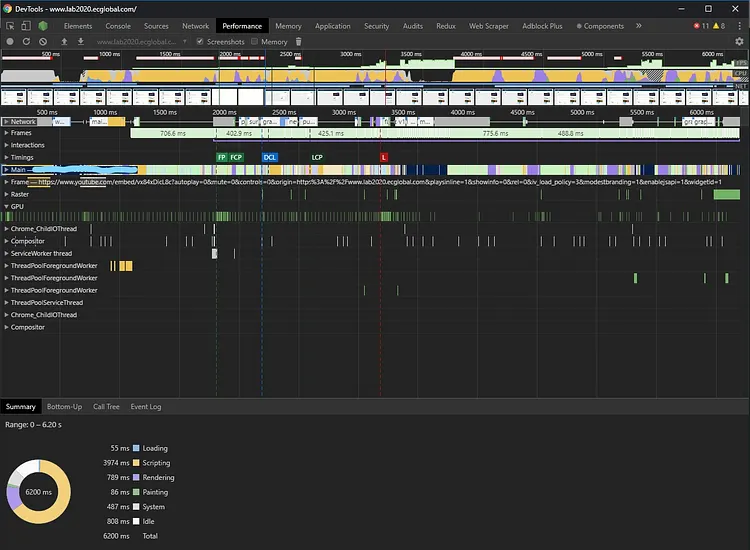This screenshot has height=550, width=750.
Task: Open the Components tab
Action: pos(600,26)
